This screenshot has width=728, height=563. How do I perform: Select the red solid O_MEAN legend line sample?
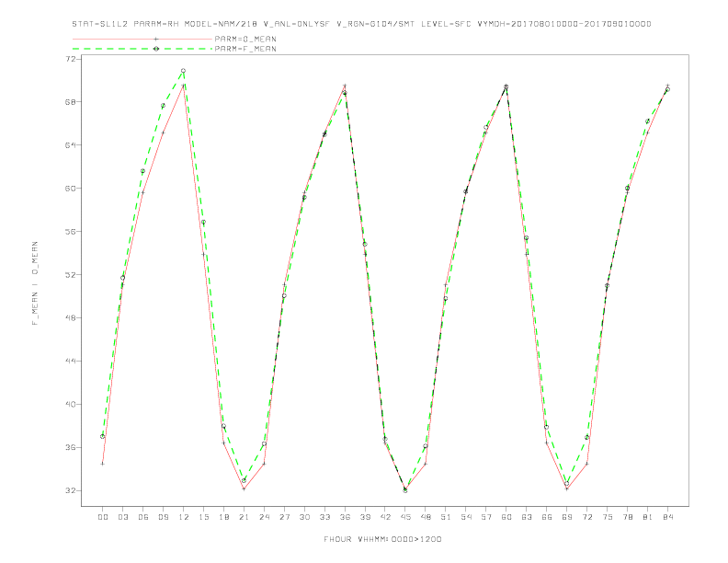tap(142, 39)
